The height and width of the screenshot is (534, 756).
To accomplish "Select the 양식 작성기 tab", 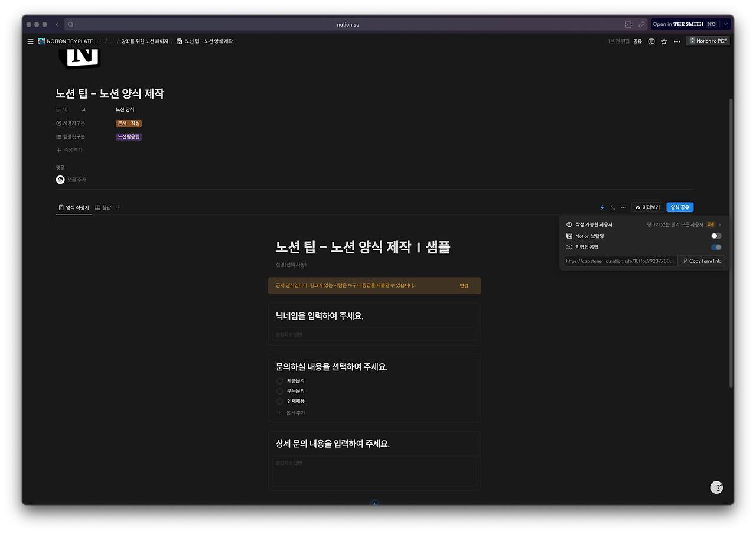I will point(74,207).
